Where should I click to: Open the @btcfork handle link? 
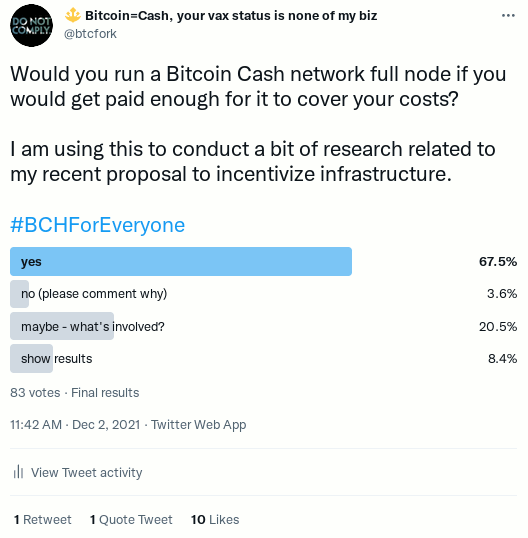91,34
